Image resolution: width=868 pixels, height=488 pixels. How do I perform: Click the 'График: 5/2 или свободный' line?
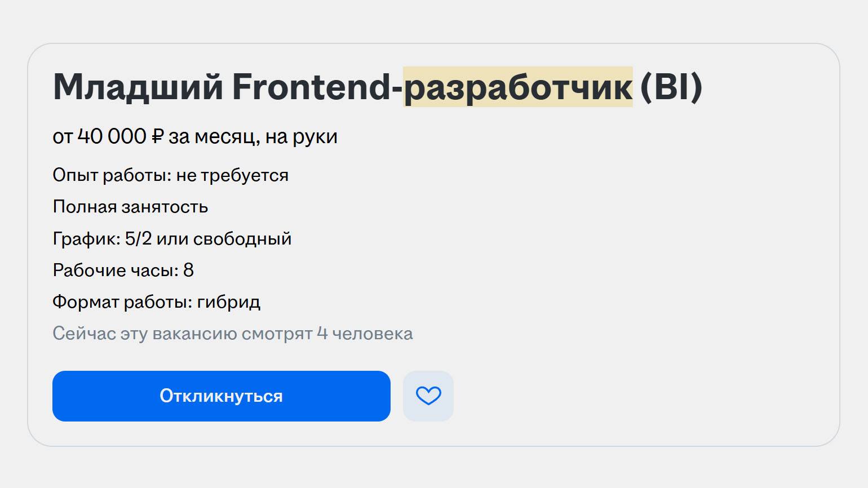click(172, 238)
